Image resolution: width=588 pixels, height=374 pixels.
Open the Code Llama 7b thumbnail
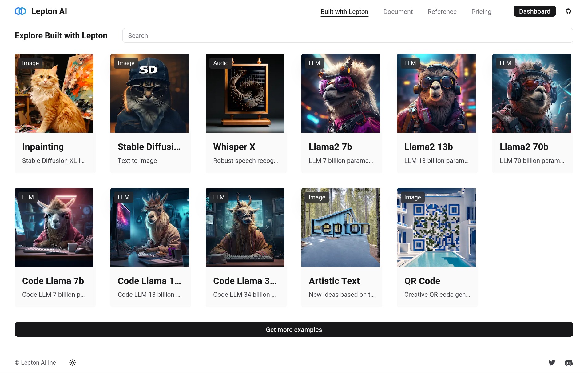coord(54,227)
